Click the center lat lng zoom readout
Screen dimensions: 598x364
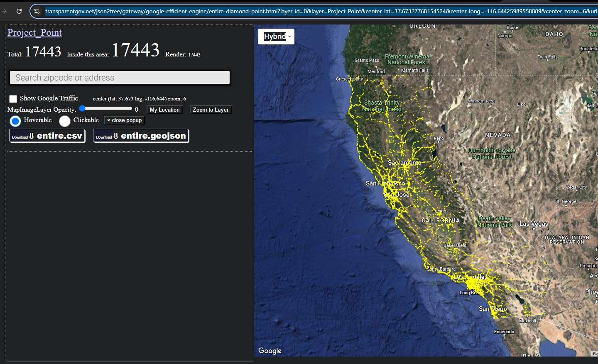pyautogui.click(x=140, y=99)
